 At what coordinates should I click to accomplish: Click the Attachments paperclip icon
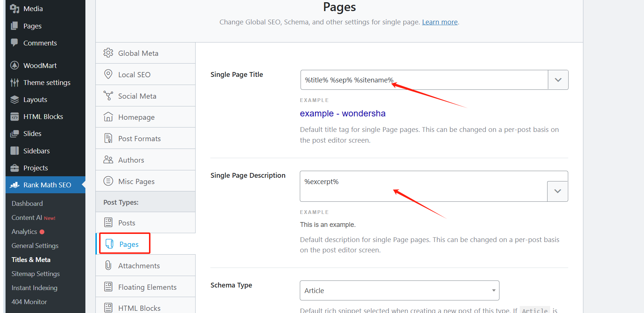[x=108, y=265]
